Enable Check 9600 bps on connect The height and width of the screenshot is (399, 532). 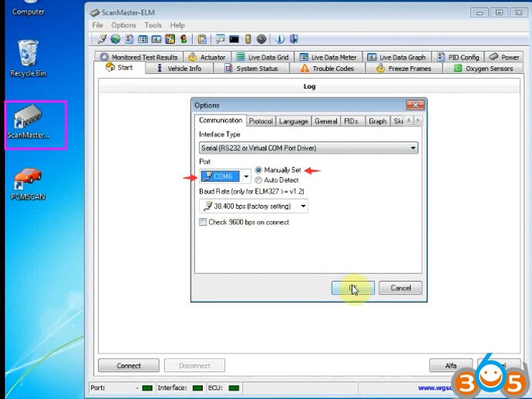click(x=203, y=222)
